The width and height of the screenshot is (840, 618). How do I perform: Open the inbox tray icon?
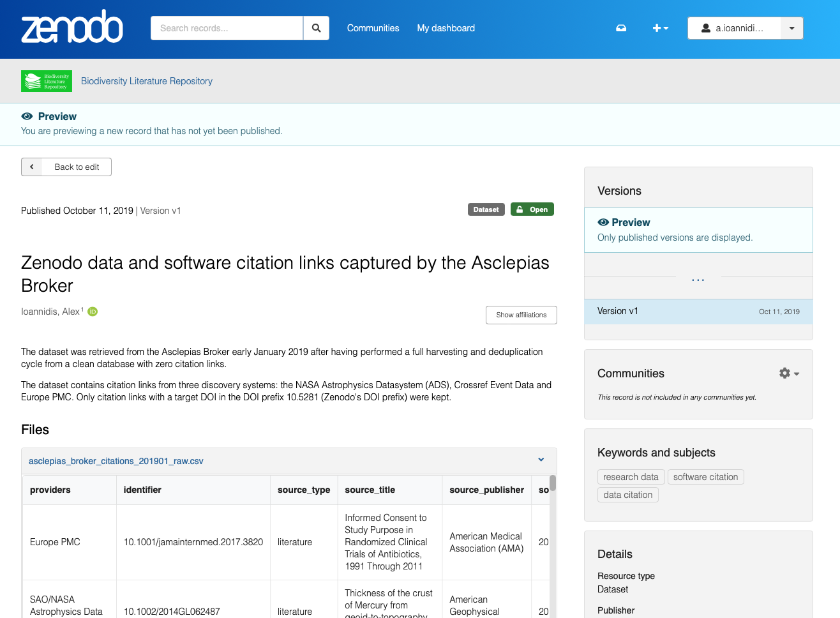point(620,28)
